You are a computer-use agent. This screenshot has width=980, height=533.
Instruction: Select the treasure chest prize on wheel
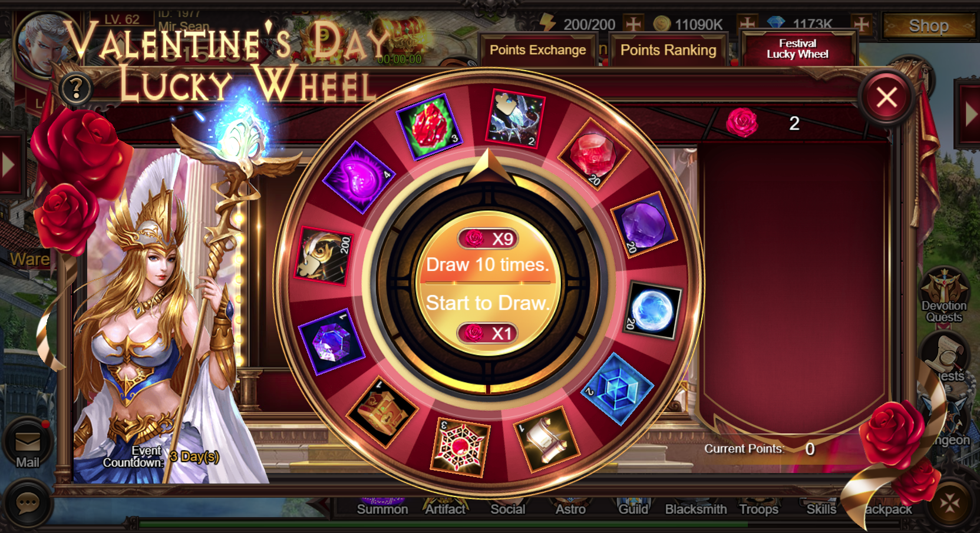point(383,412)
